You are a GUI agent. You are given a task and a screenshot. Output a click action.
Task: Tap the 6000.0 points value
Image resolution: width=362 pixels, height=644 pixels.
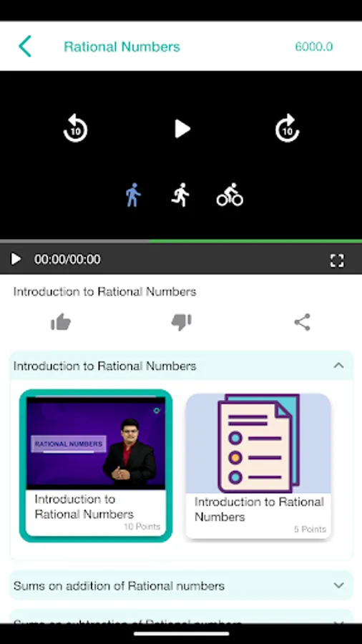314,47
